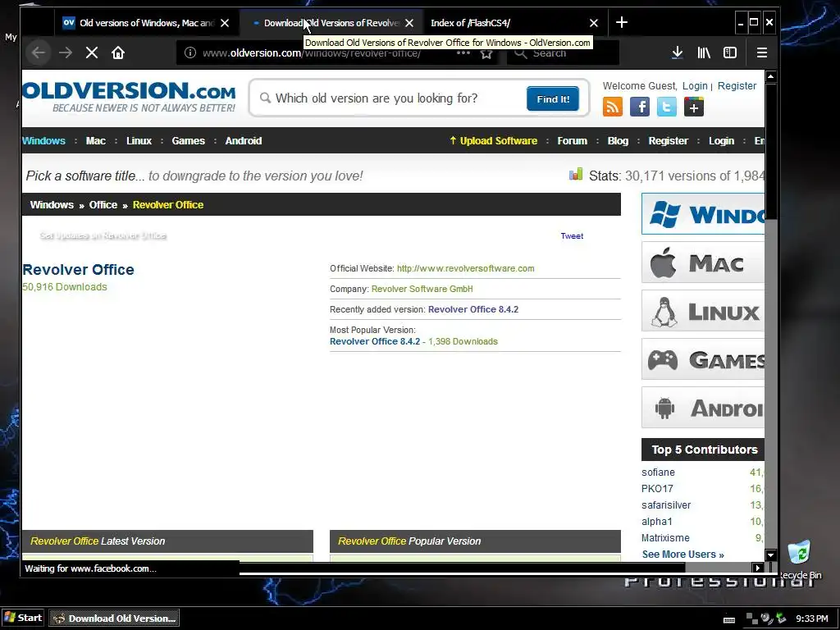Image resolution: width=840 pixels, height=630 pixels.
Task: Open contributor safarisilver profile
Action: [x=666, y=505]
